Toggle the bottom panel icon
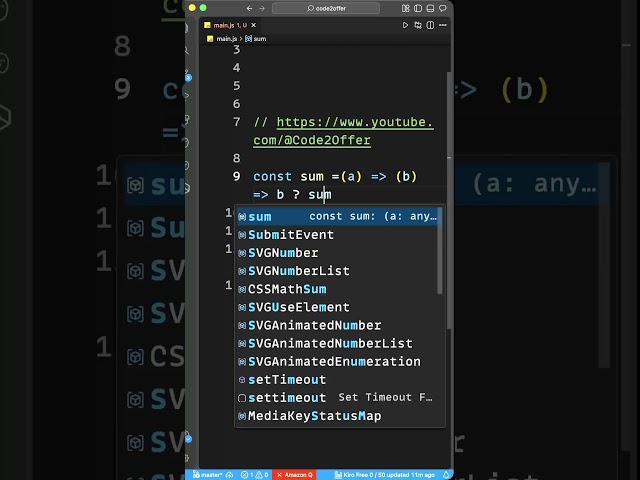Image resolution: width=640 pixels, height=480 pixels. point(430,8)
